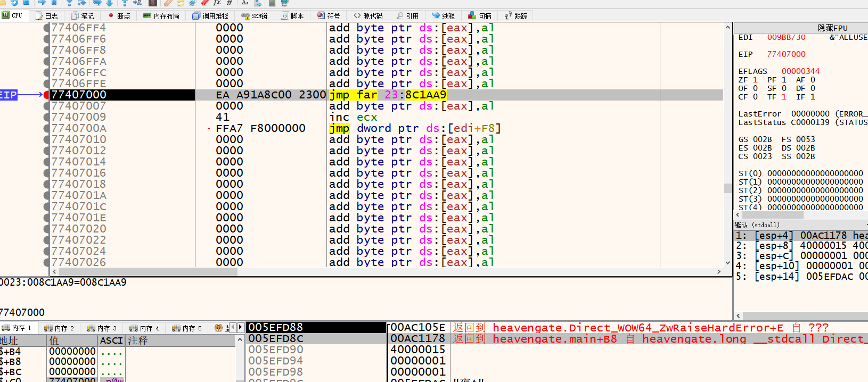The image size is (868, 382).
Task: Open the 源代码 (Source) tab
Action: pyautogui.click(x=368, y=16)
